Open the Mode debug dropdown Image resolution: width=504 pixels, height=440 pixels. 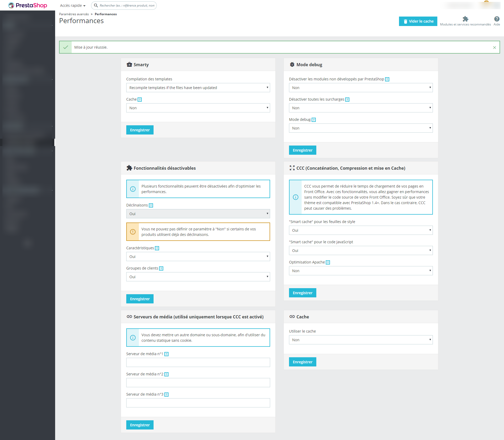(x=361, y=128)
